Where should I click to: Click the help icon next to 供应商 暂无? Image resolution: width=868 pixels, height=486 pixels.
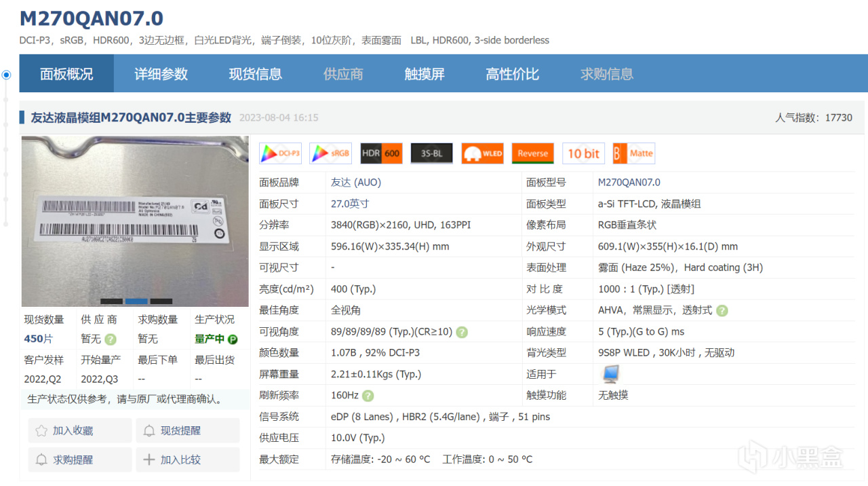coord(111,339)
